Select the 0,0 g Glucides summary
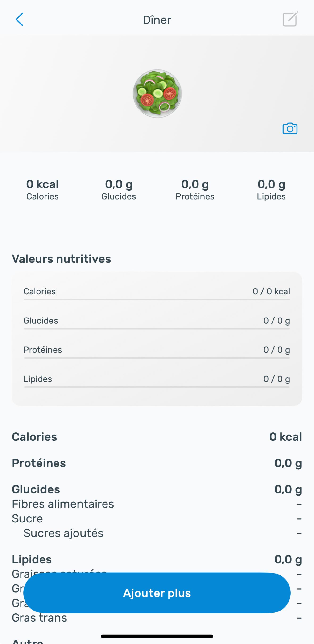This screenshot has height=644, width=314. (119, 190)
